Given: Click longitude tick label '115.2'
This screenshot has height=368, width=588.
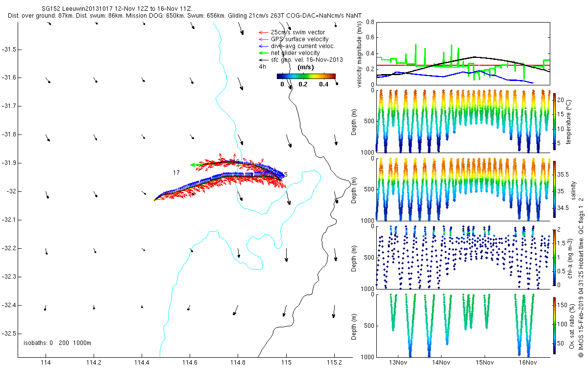Looking at the screenshot, I should point(334,363).
